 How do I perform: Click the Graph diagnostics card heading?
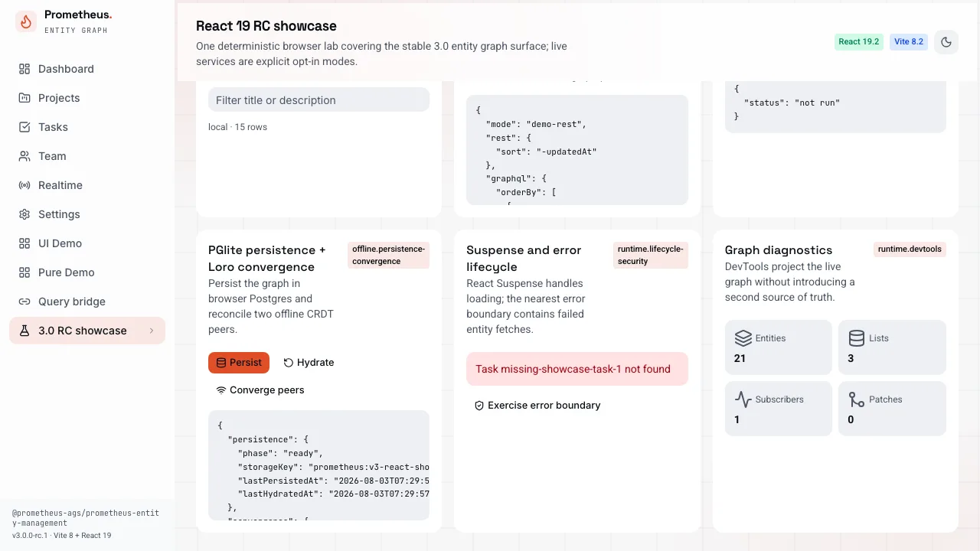[779, 250]
